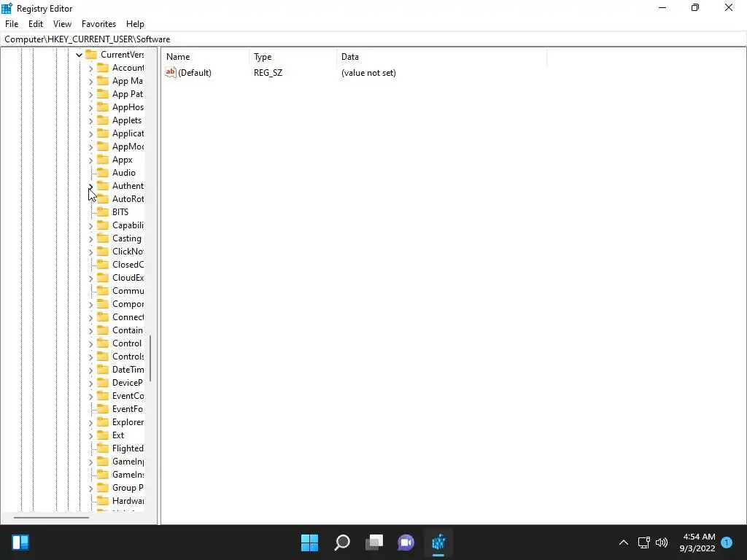Expand the Applets key chevron
The height and width of the screenshot is (560, 747).
(x=91, y=121)
